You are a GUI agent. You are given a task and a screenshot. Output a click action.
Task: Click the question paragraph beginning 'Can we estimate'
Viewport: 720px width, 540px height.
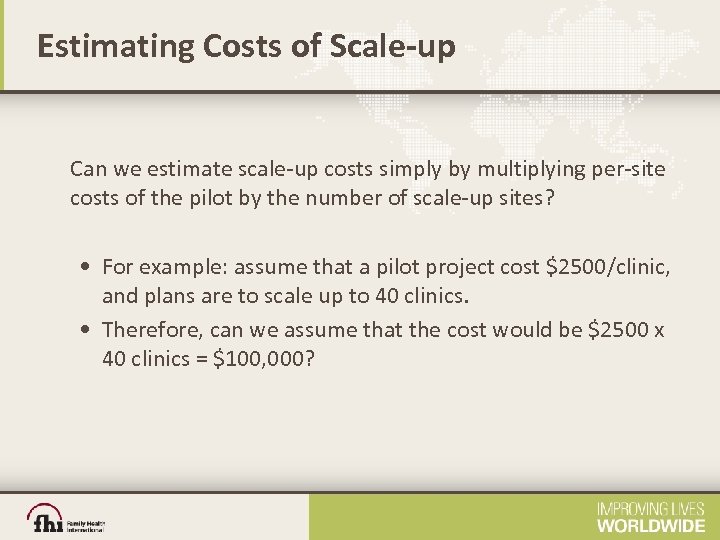tap(367, 184)
